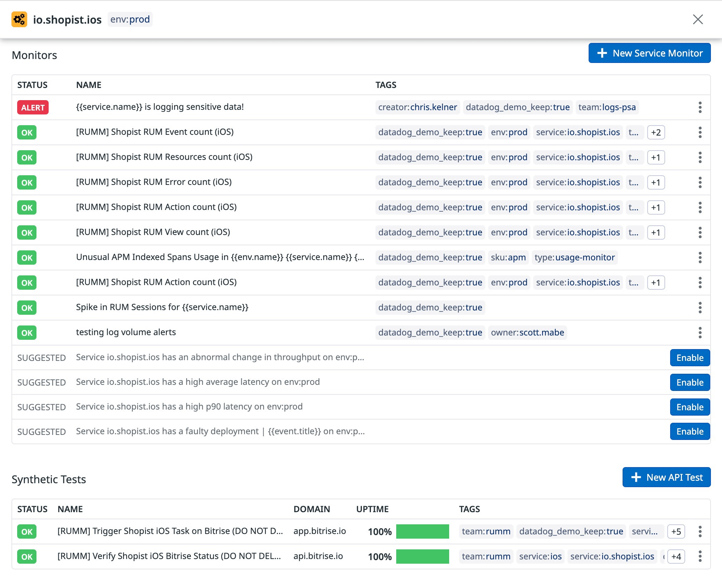
Task: Select the creator:chris.kelner tag
Action: click(x=417, y=107)
